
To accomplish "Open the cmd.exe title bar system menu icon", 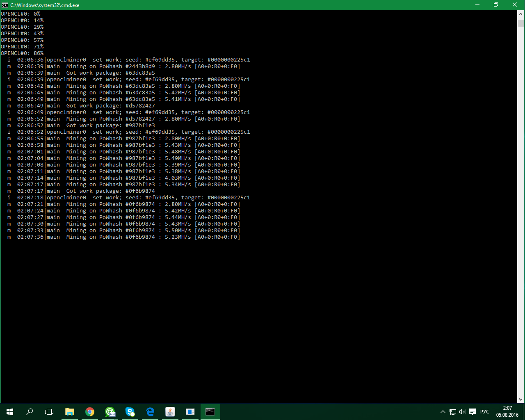I will [x=5, y=5].
